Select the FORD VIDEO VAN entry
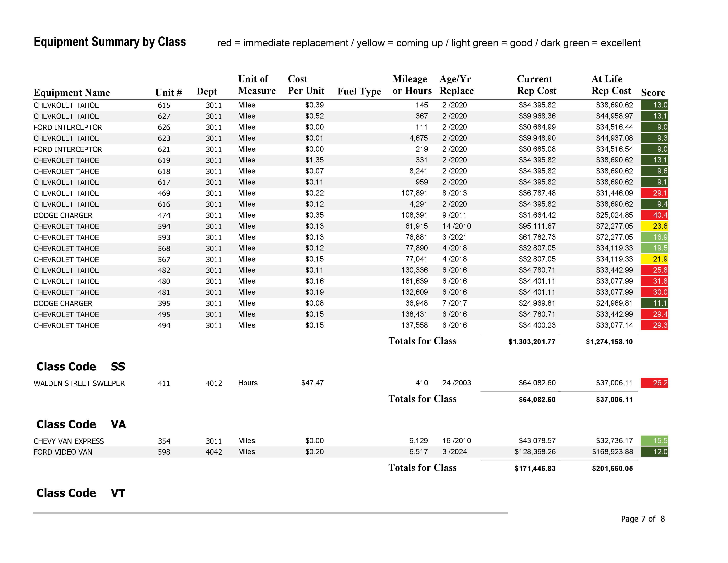 pos(63,452)
